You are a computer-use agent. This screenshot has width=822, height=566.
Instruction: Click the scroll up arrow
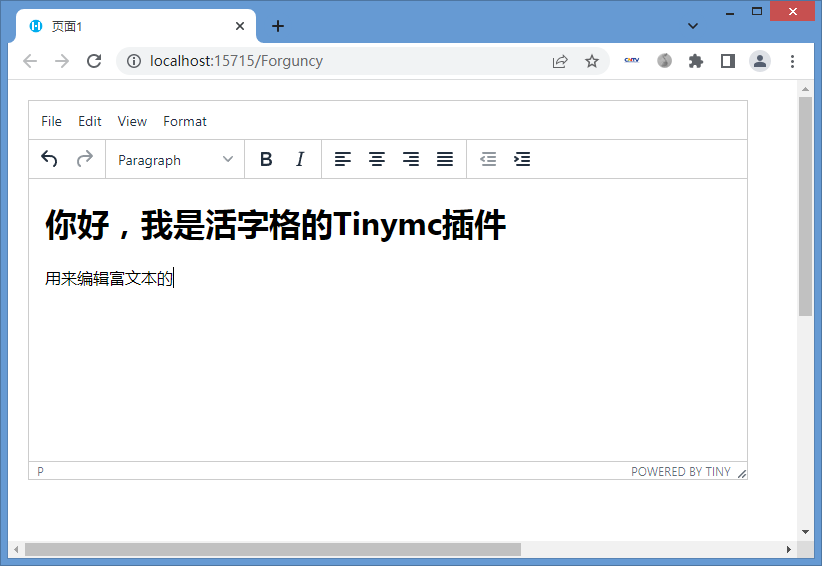point(805,89)
